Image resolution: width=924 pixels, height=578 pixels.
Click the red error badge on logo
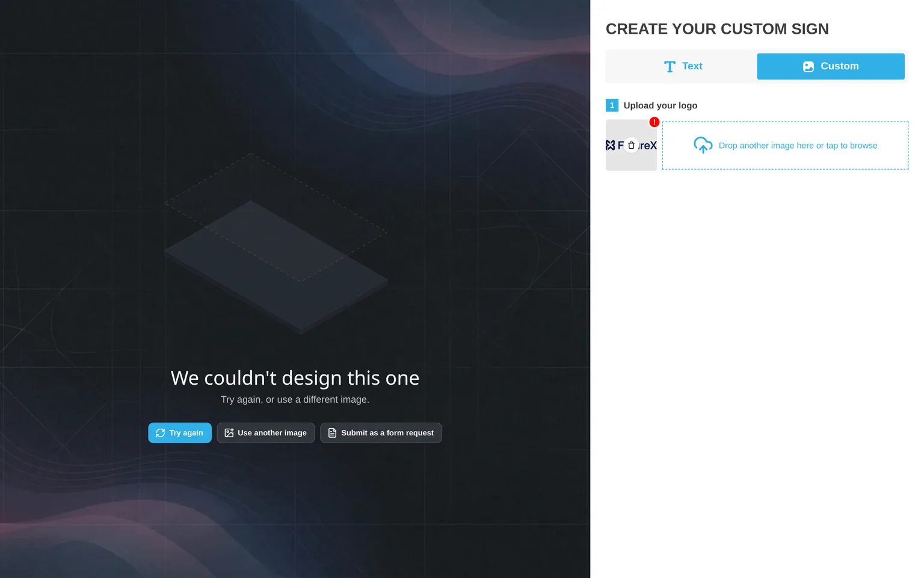[654, 122]
